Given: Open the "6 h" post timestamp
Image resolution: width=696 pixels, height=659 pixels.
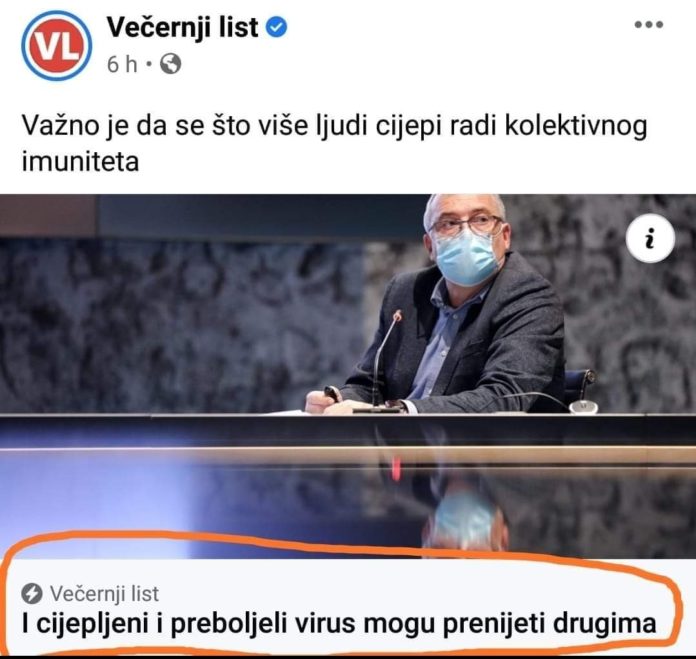Looking at the screenshot, I should (122, 64).
